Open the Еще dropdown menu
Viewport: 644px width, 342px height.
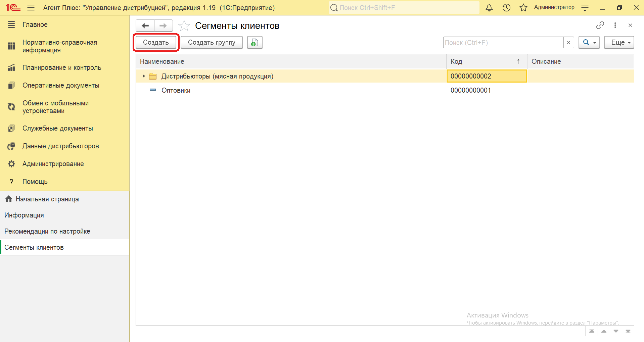point(619,43)
